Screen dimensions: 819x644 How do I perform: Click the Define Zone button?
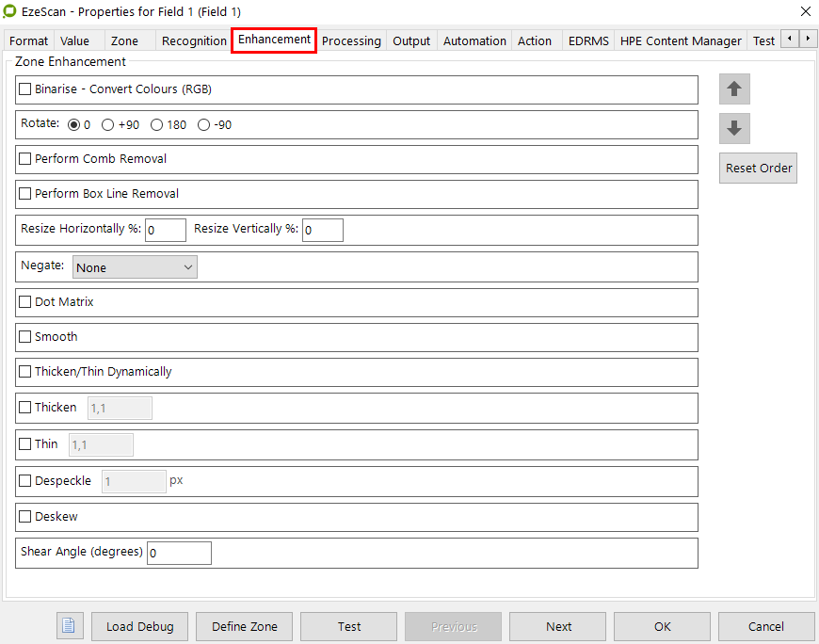click(245, 626)
